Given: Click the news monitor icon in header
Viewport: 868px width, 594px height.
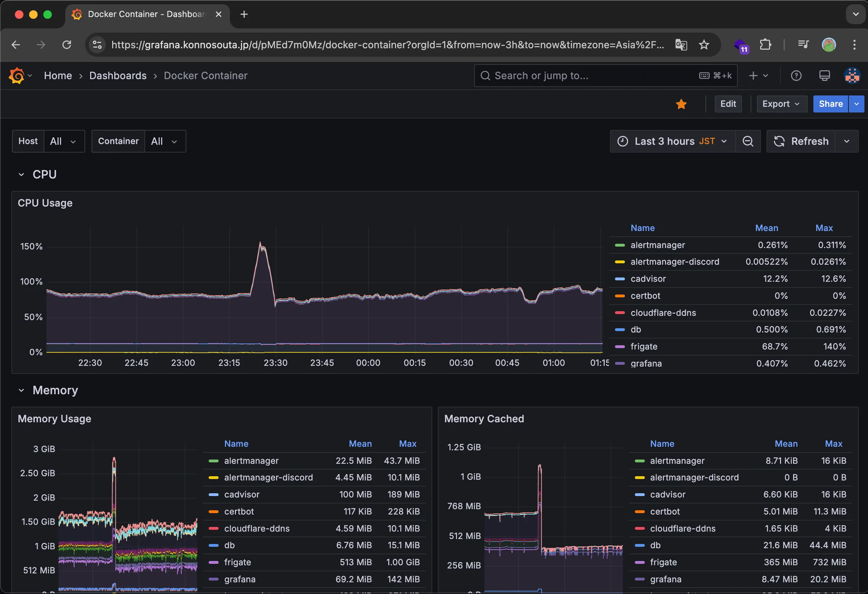Looking at the screenshot, I should tap(824, 76).
